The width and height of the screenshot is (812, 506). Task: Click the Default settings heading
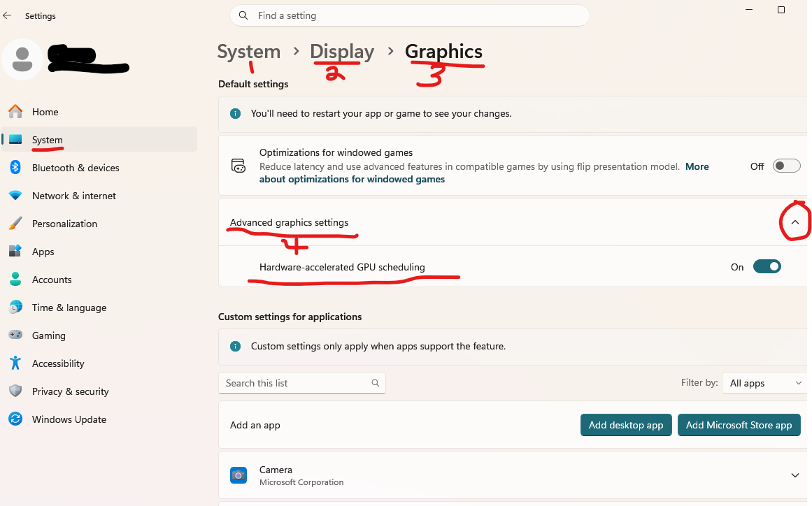pos(253,84)
